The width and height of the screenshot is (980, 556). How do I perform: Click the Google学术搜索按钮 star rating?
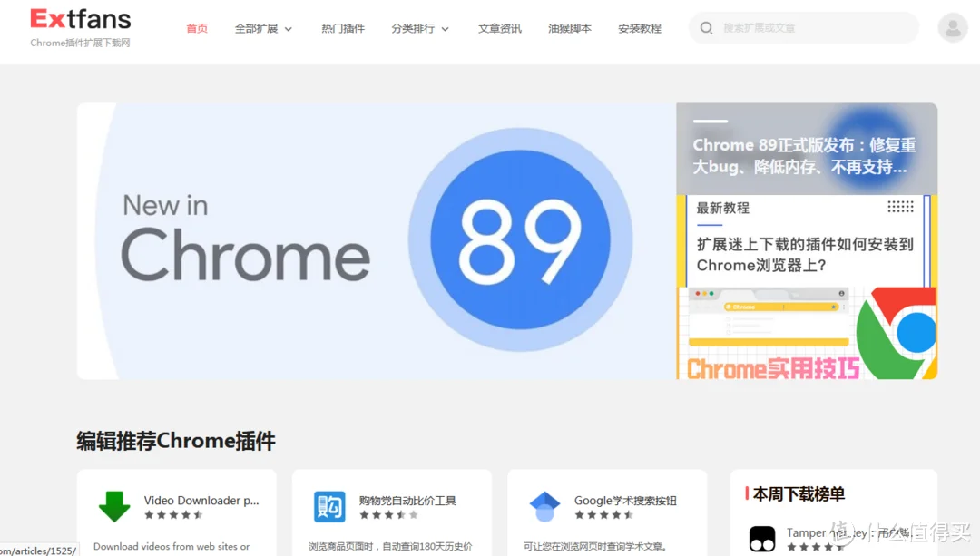(x=603, y=515)
